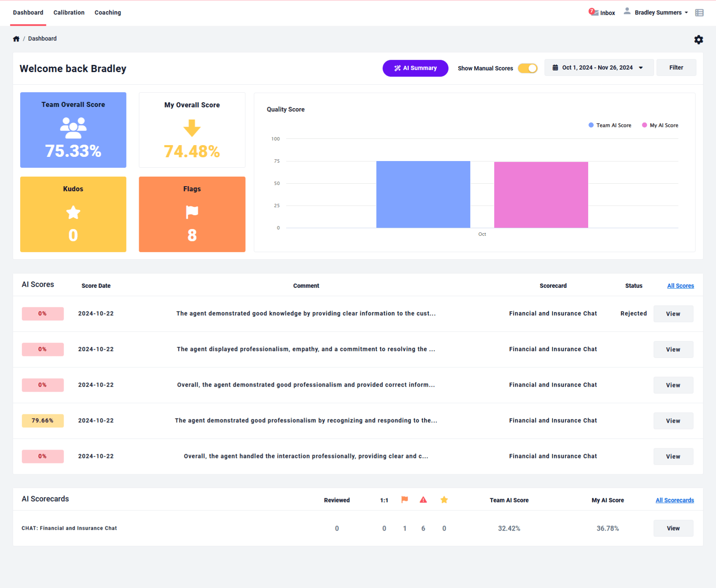Click the My AI Score 36.78% value
The image size is (716, 588).
[607, 528]
